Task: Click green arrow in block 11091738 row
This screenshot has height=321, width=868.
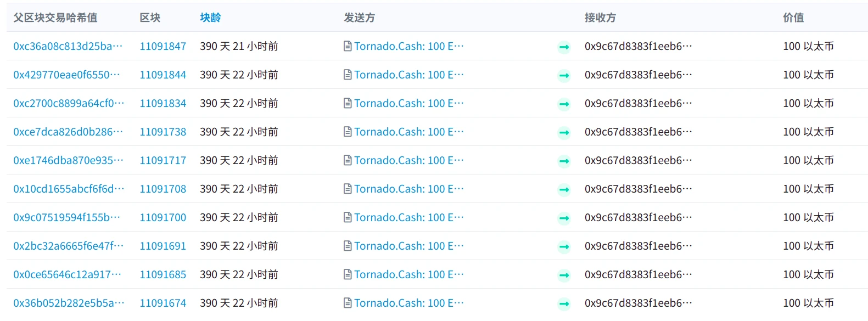Action: pyautogui.click(x=564, y=133)
